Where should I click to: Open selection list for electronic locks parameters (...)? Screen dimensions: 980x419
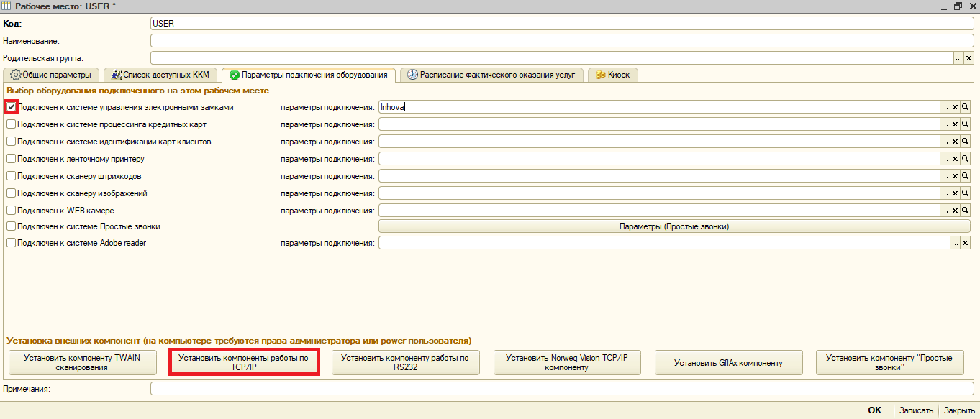point(945,106)
